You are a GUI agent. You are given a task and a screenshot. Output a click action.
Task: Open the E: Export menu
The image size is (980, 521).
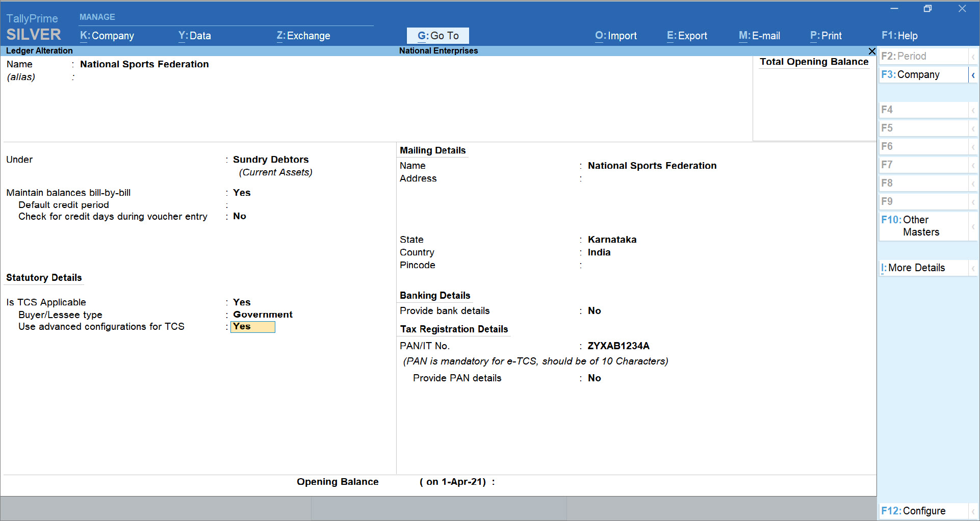point(687,36)
